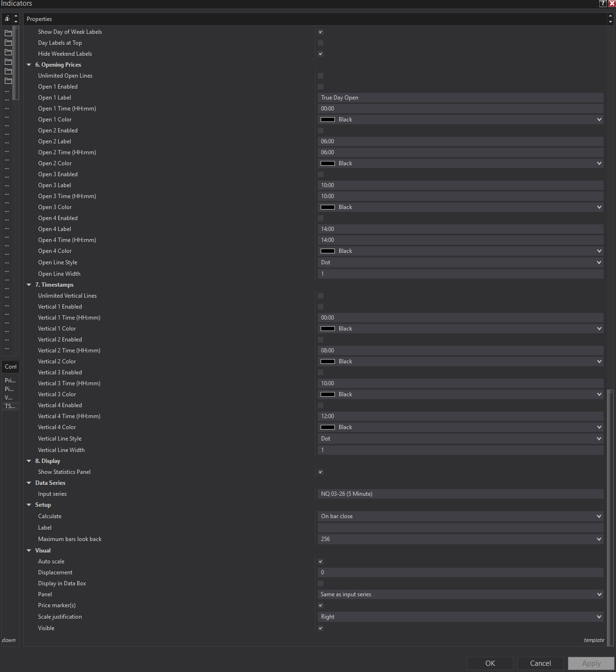Click the Open 4 Color black swatch
The image size is (616, 672).
tap(328, 251)
